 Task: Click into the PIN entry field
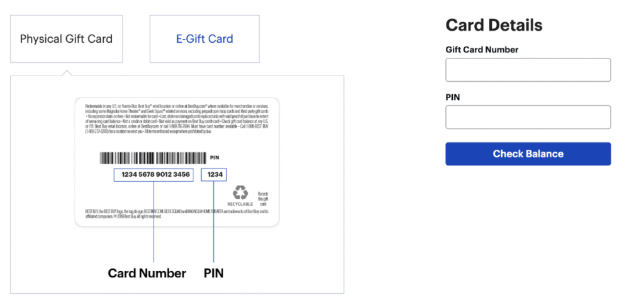528,117
